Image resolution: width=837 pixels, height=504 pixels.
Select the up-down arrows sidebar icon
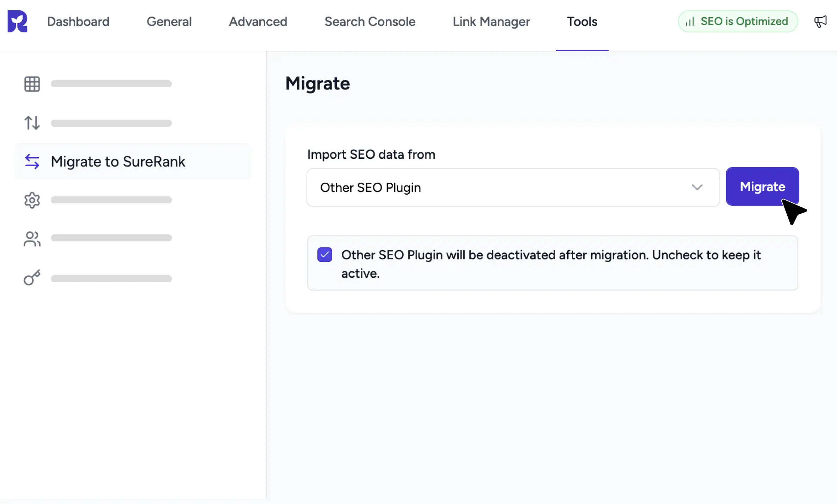tap(32, 123)
